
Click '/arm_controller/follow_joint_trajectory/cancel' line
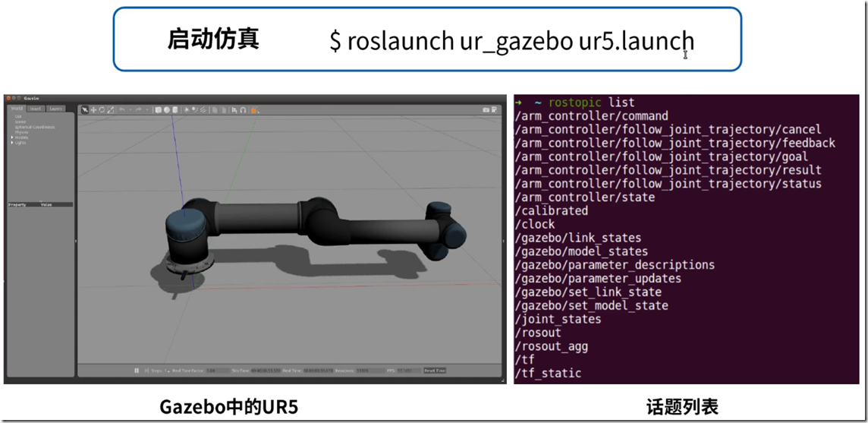(668, 130)
